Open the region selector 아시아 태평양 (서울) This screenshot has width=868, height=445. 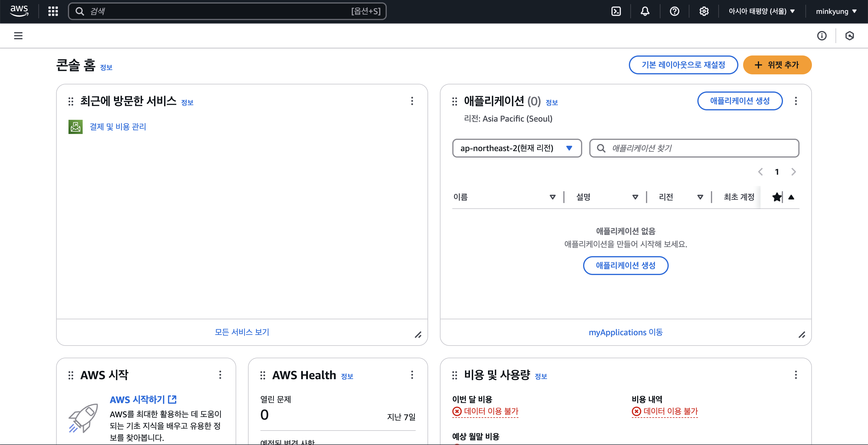pyautogui.click(x=761, y=12)
